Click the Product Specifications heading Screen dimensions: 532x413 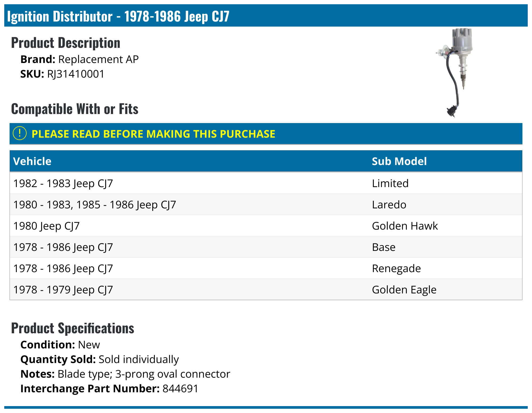click(x=73, y=328)
